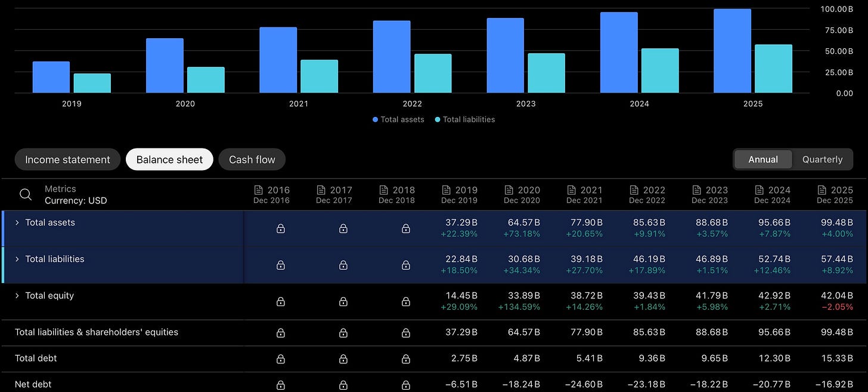Click the lock icon for Total assets 2016
Image resolution: width=868 pixels, height=392 pixels.
point(281,229)
